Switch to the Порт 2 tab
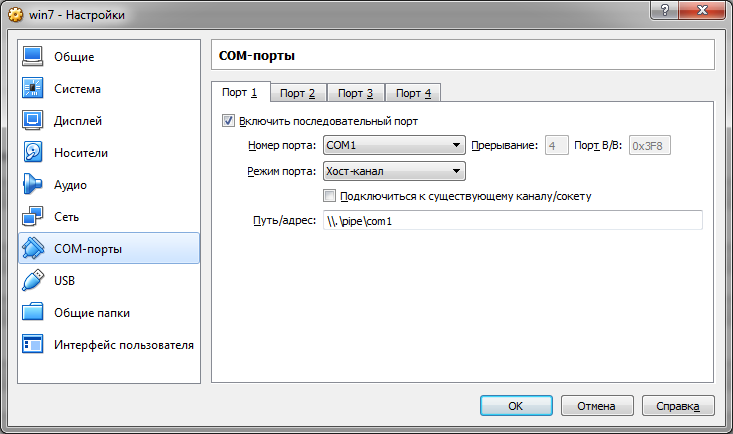 (298, 93)
